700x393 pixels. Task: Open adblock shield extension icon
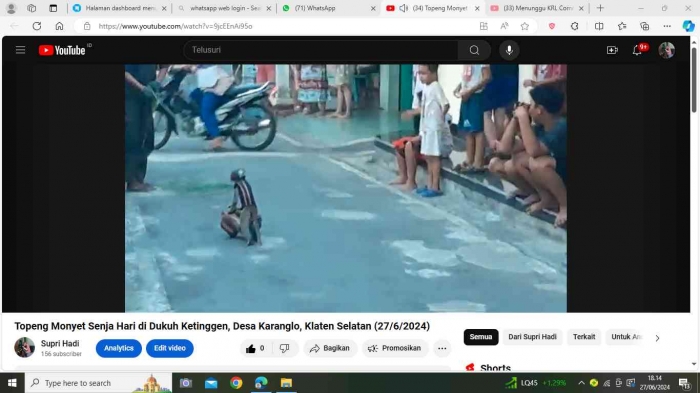coord(552,26)
